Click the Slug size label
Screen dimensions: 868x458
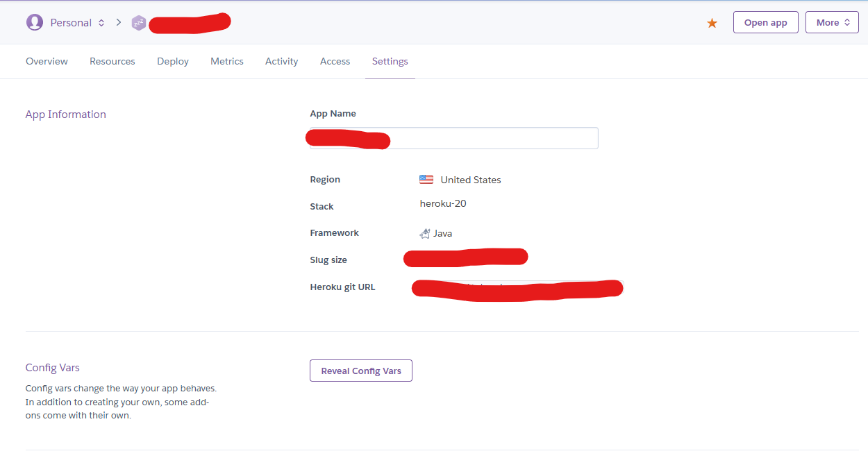[328, 260]
